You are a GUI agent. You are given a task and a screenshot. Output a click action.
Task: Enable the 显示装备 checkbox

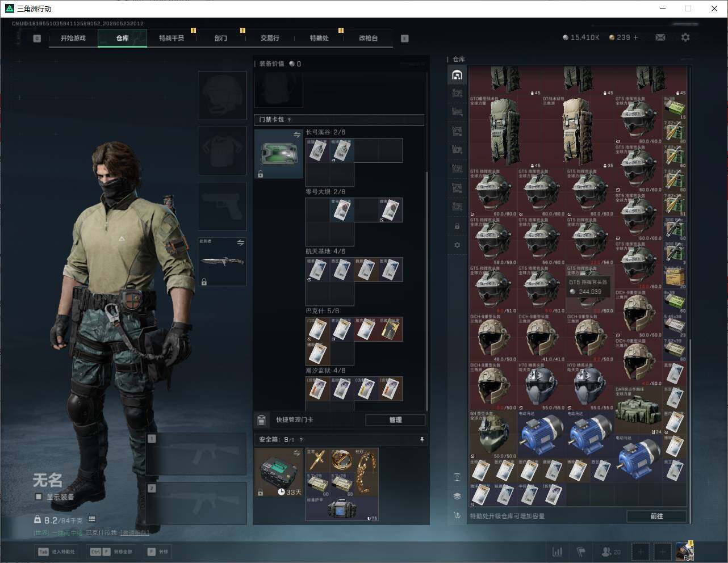point(39,497)
